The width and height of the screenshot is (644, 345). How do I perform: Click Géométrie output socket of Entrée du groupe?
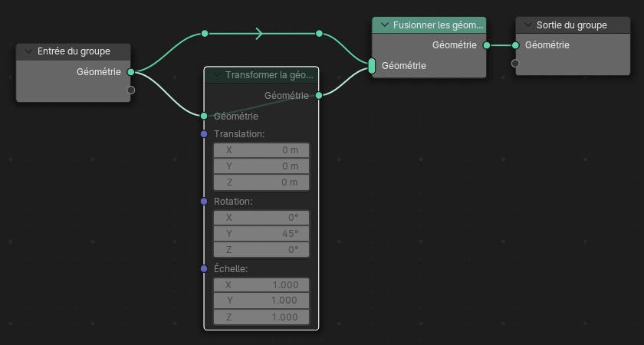pyautogui.click(x=131, y=72)
